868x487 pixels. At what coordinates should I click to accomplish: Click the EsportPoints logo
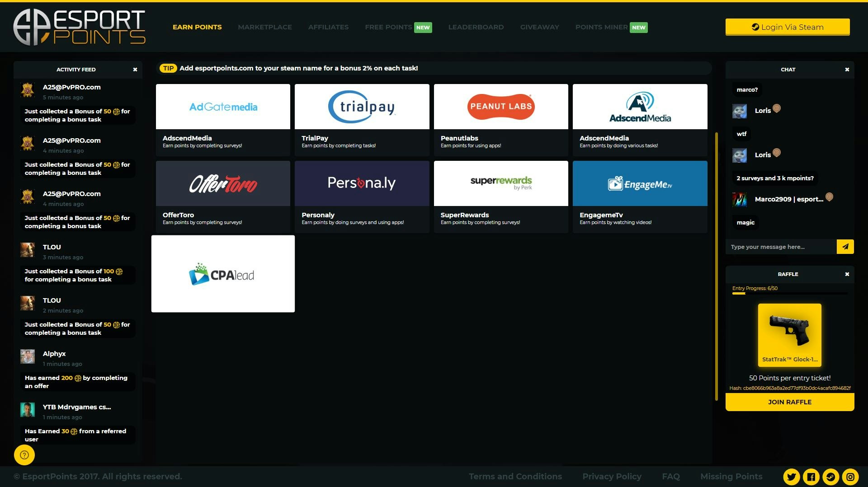[80, 27]
